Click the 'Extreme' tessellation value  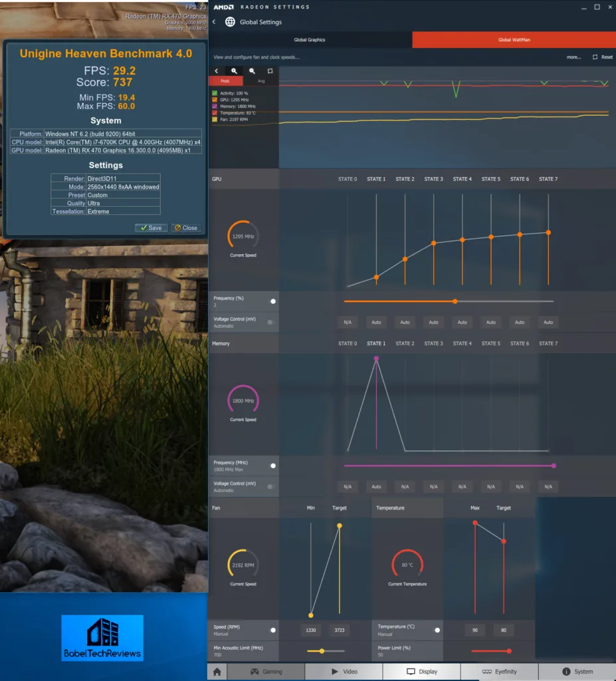(x=98, y=211)
